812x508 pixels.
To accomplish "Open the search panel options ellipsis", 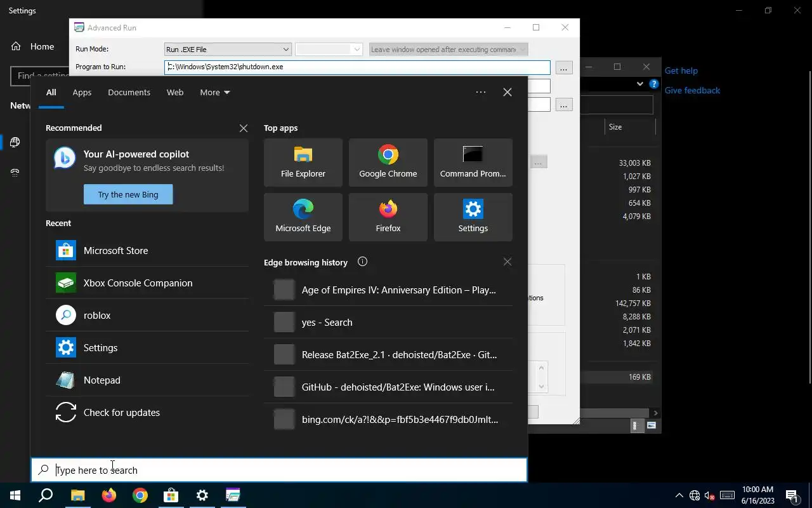I will tap(481, 92).
